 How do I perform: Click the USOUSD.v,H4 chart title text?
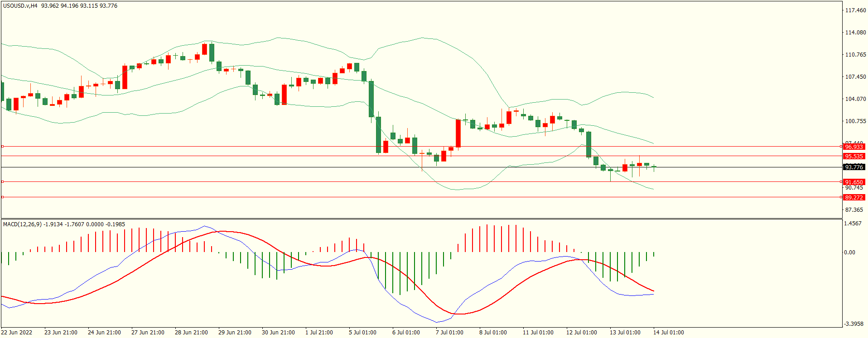(20, 6)
